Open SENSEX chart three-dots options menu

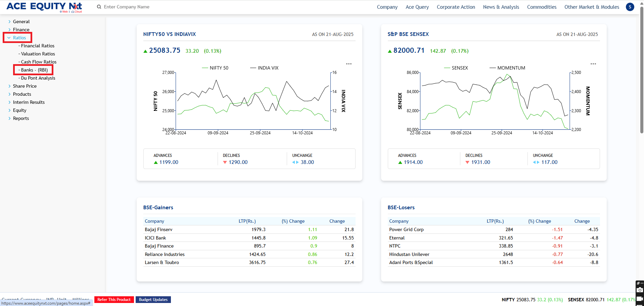tap(593, 64)
